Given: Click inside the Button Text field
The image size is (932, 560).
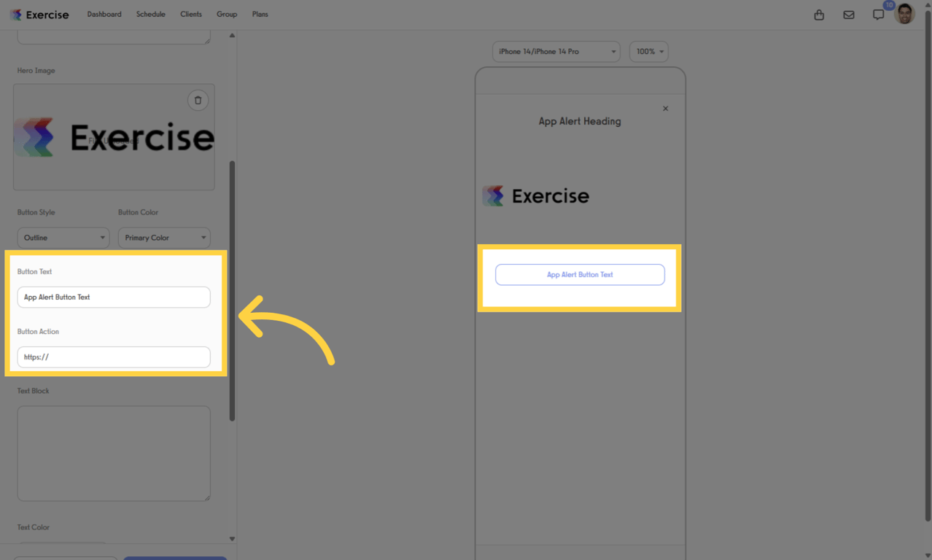Looking at the screenshot, I should point(114,297).
